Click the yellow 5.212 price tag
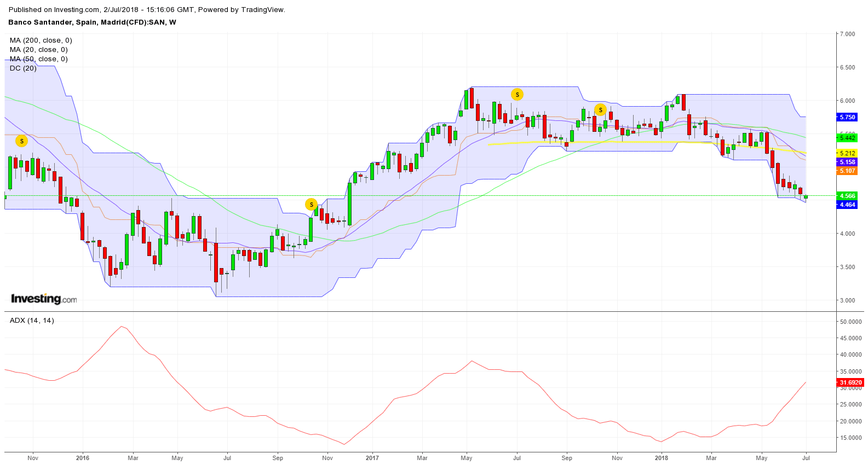The height and width of the screenshot is (465, 868). coord(847,153)
